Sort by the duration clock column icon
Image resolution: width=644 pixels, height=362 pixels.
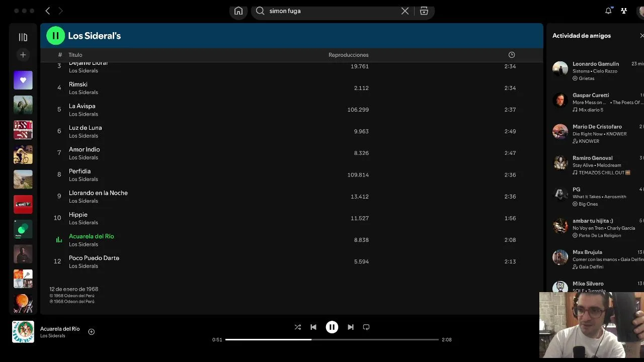pos(512,55)
